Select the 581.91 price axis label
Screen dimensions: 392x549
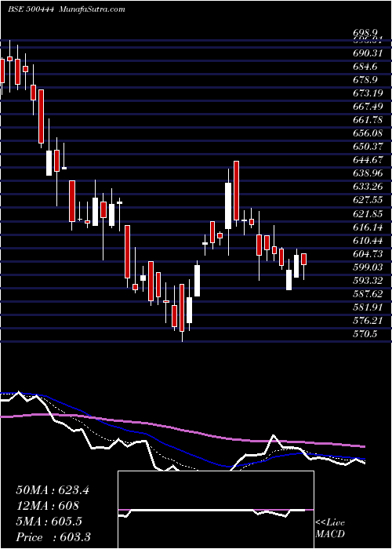(x=366, y=307)
